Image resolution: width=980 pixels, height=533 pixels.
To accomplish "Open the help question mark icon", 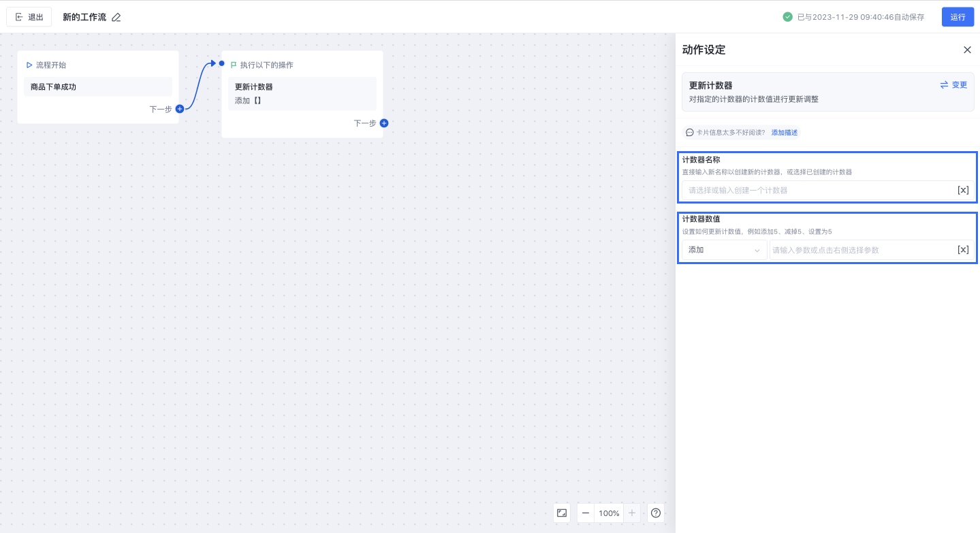I will point(656,513).
